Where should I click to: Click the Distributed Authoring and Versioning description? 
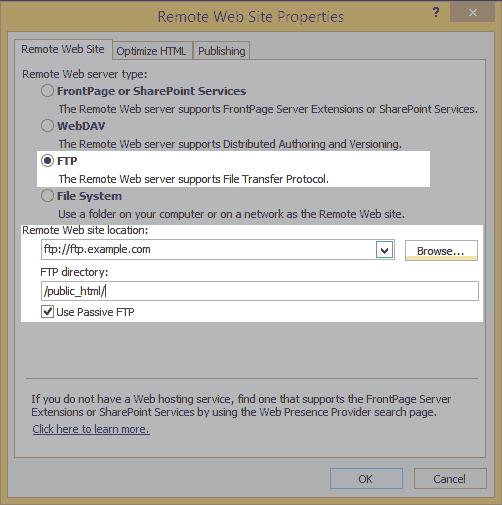(230, 144)
